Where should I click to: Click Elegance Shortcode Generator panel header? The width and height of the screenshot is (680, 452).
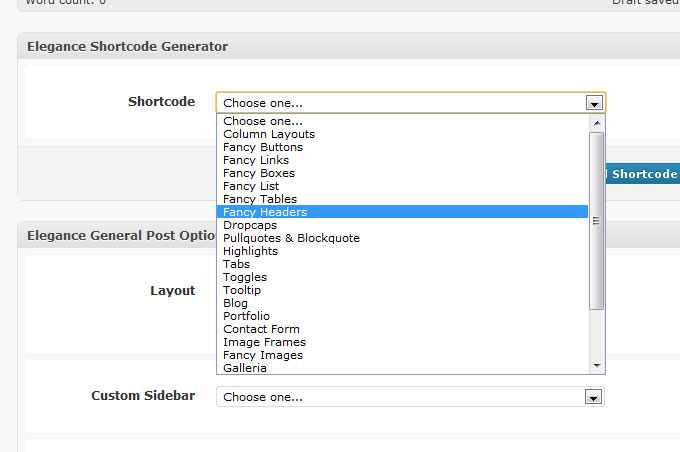click(349, 46)
